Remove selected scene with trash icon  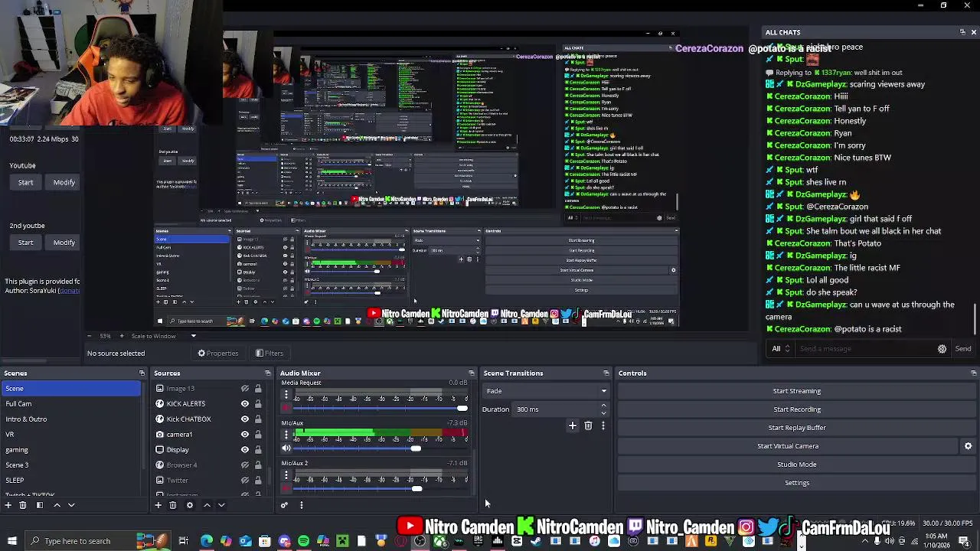click(x=23, y=505)
